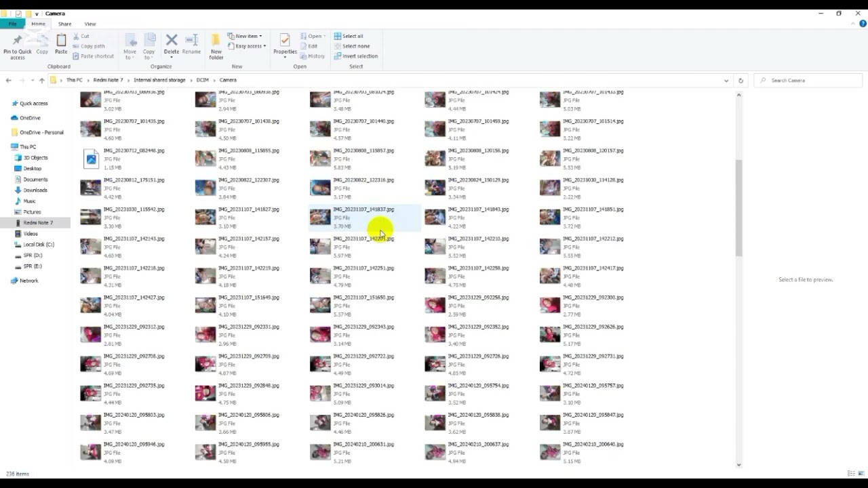Click the Delete ribbon icon
The width and height of the screenshot is (868, 488).
(x=172, y=45)
